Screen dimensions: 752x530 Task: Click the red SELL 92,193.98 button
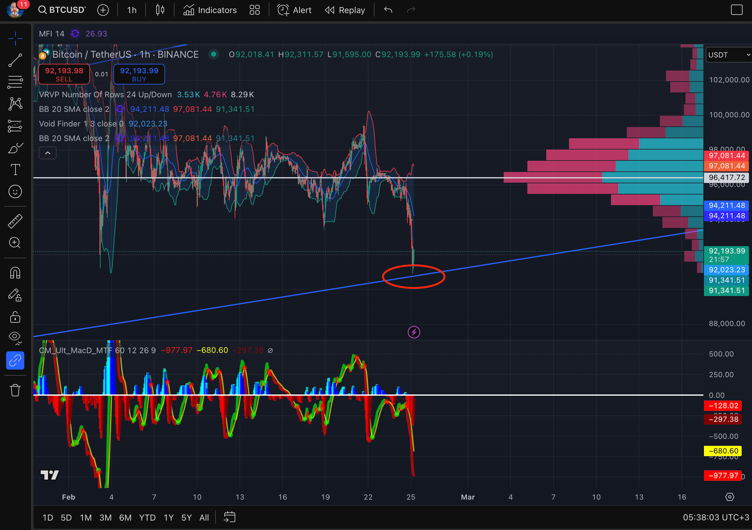(64, 74)
